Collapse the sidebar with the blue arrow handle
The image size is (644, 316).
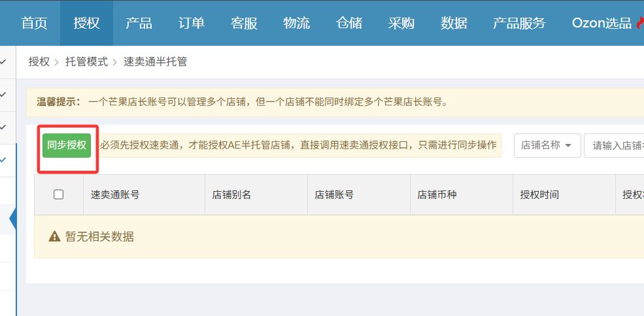tap(12, 219)
